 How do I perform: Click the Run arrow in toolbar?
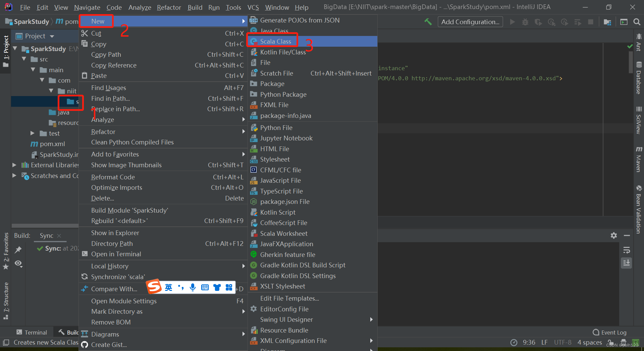(512, 22)
